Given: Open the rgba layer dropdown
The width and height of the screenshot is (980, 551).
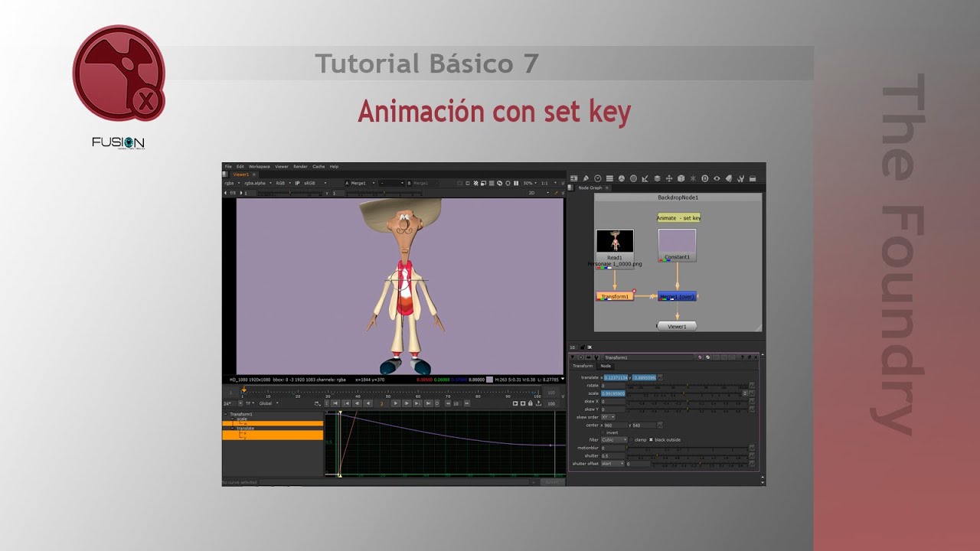Looking at the screenshot, I should pyautogui.click(x=233, y=183).
